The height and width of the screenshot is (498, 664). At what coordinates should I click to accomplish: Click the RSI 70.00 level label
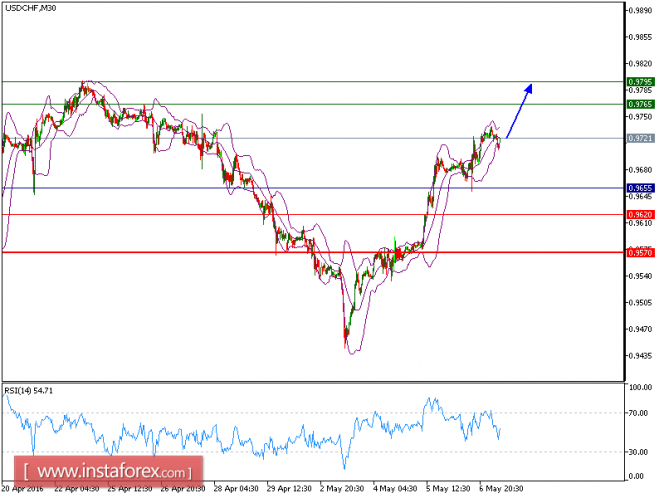tap(639, 413)
